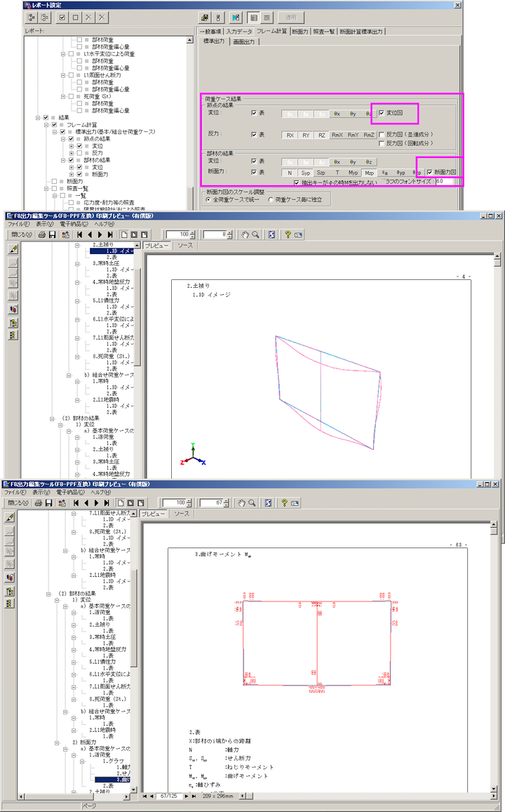
Task: Toggle 表 checkbox in 反力 row
Action: (x=254, y=135)
